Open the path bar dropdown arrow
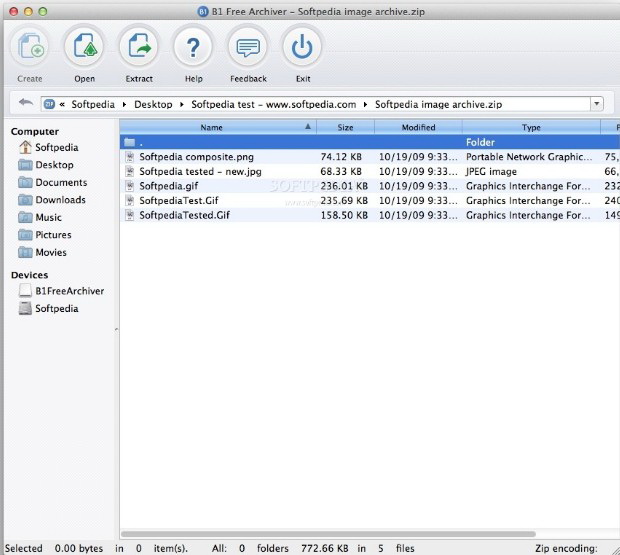The width and height of the screenshot is (620, 555). pyautogui.click(x=597, y=104)
